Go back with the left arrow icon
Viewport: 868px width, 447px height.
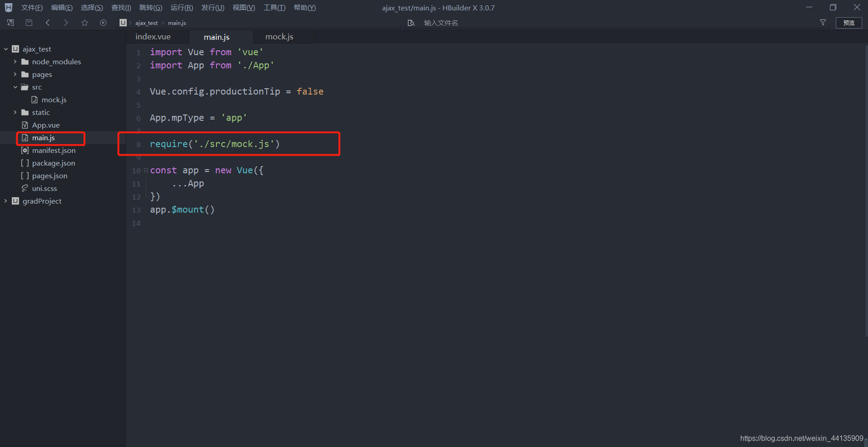(48, 23)
